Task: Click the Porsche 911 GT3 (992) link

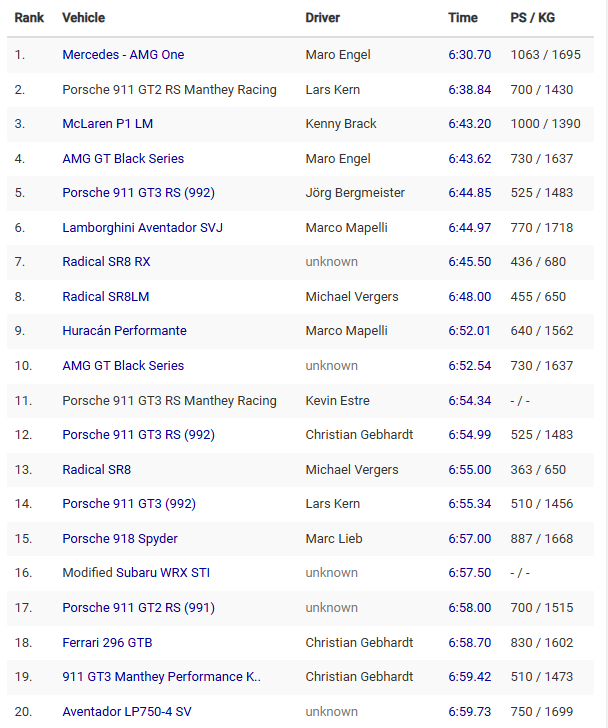Action: point(129,504)
